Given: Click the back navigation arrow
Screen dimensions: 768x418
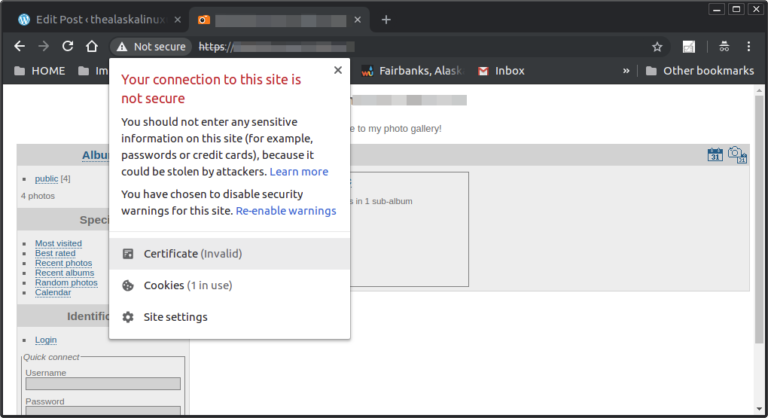Looking at the screenshot, I should coord(19,46).
